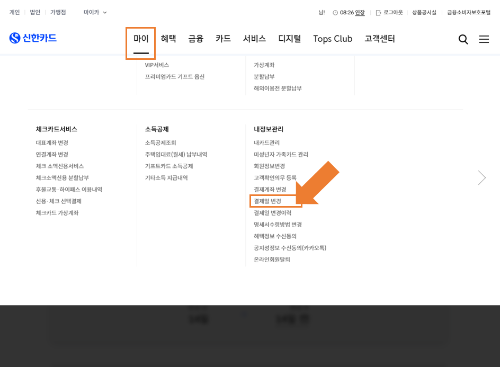Expand the dropdown next to 가맹점 in header
The width and height of the screenshot is (500, 367).
pos(95,12)
